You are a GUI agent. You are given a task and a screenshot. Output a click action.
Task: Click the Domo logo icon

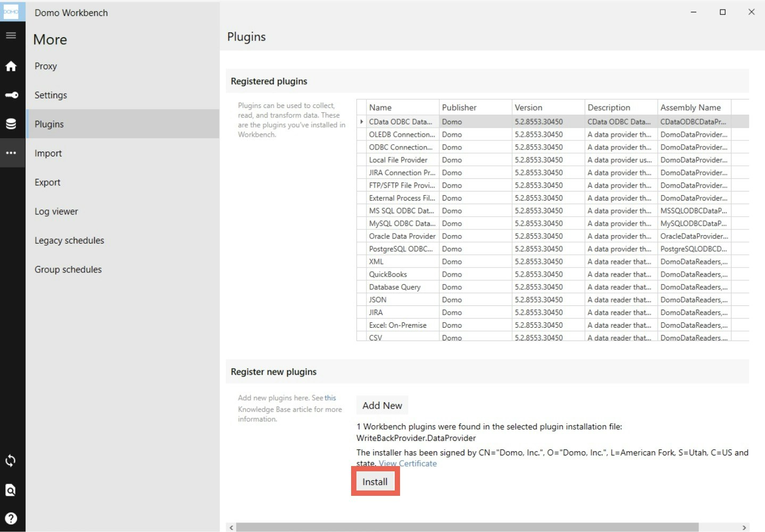(12, 12)
